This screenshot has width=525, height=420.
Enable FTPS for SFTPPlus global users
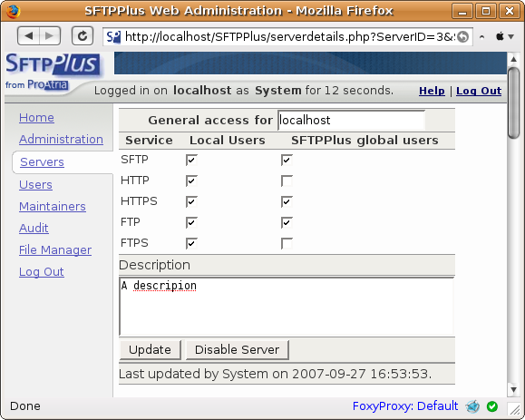(287, 243)
